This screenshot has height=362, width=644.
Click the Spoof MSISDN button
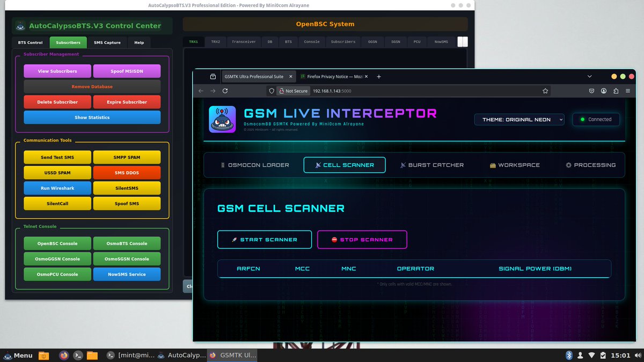[127, 71]
